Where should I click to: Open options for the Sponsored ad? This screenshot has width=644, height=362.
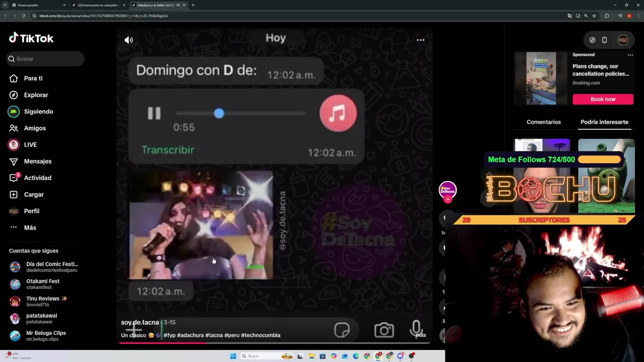coord(630,55)
